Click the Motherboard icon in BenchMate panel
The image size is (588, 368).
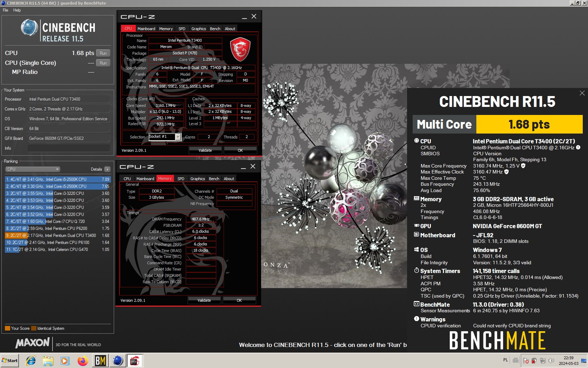click(416, 234)
